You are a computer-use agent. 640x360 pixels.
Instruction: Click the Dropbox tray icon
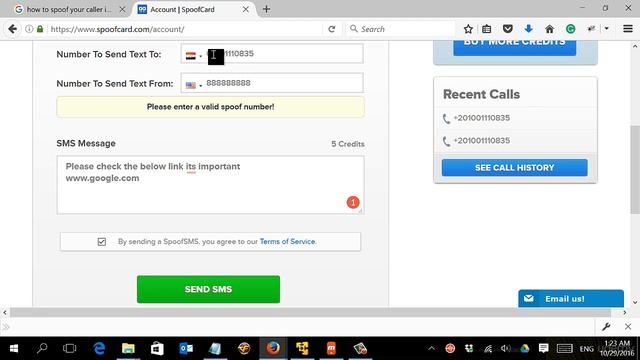tap(469, 348)
